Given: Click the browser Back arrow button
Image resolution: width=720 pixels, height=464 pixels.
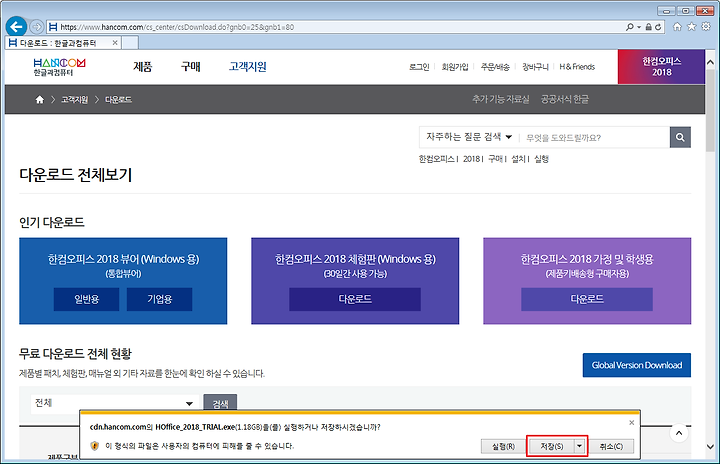Looking at the screenshot, I should pos(16,27).
